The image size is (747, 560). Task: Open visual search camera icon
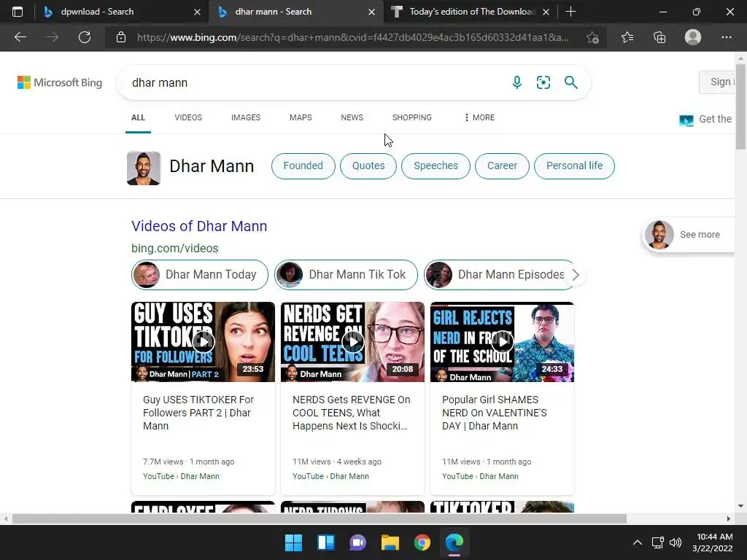pyautogui.click(x=543, y=82)
